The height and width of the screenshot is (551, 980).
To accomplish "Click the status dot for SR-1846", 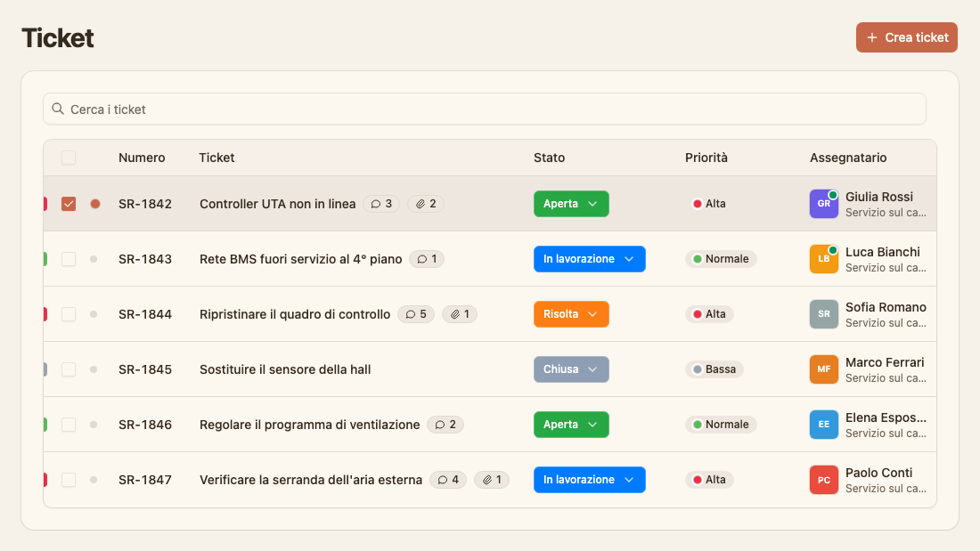I will pos(94,425).
